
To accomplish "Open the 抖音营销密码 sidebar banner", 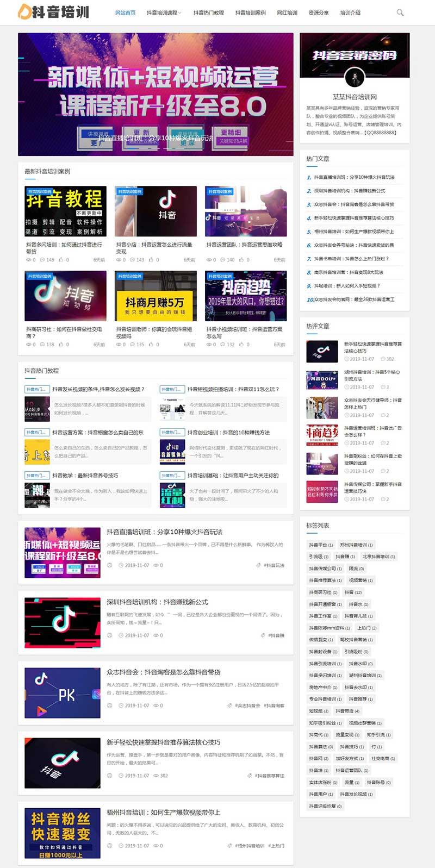I will click(355, 55).
